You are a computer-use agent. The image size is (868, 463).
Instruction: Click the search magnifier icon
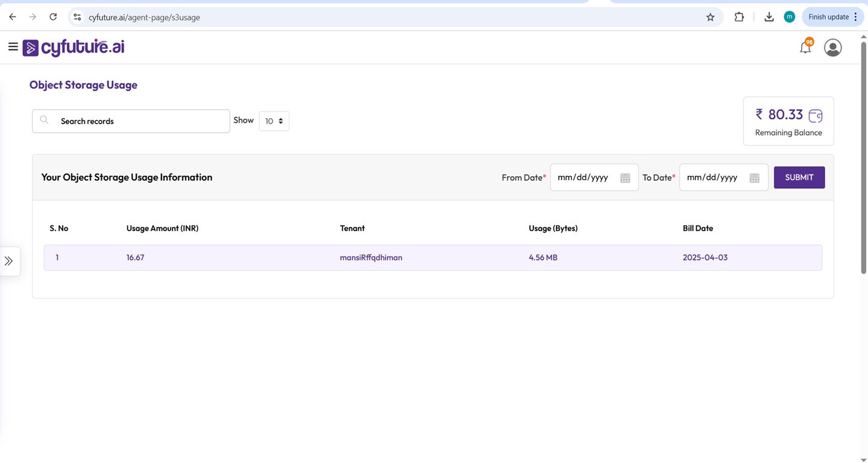[44, 119]
